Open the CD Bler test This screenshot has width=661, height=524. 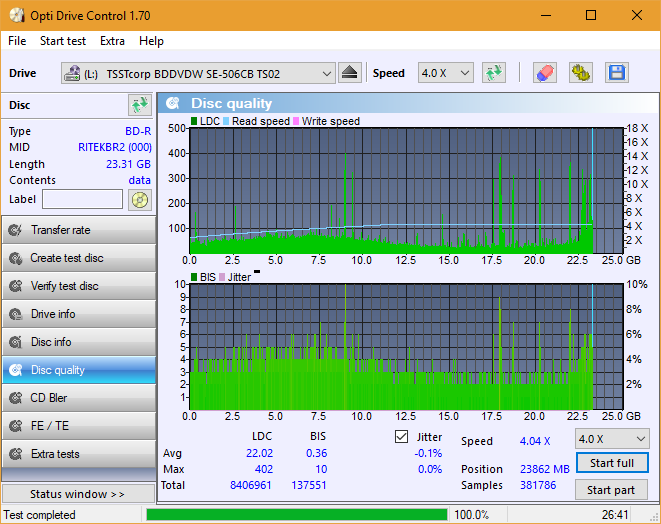click(x=78, y=398)
